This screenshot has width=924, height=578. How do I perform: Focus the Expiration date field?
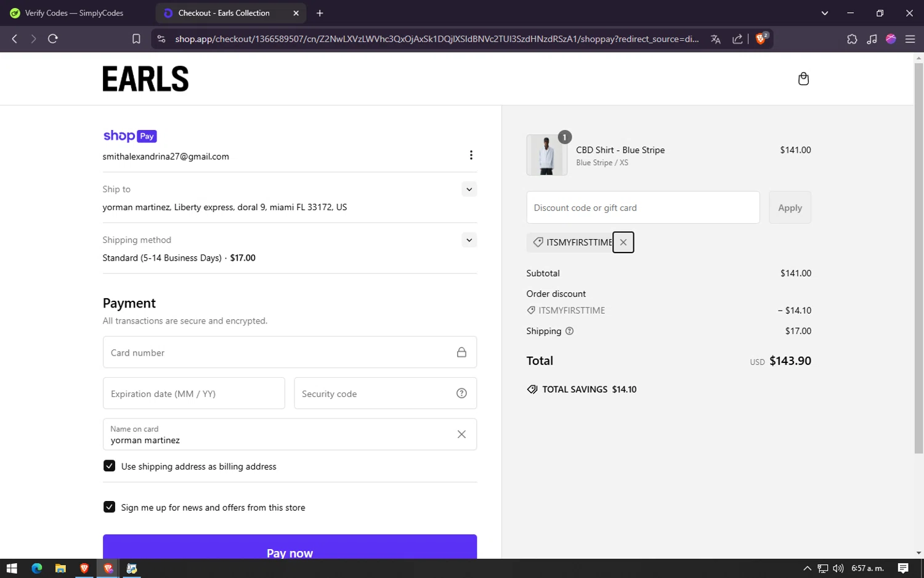pos(193,394)
